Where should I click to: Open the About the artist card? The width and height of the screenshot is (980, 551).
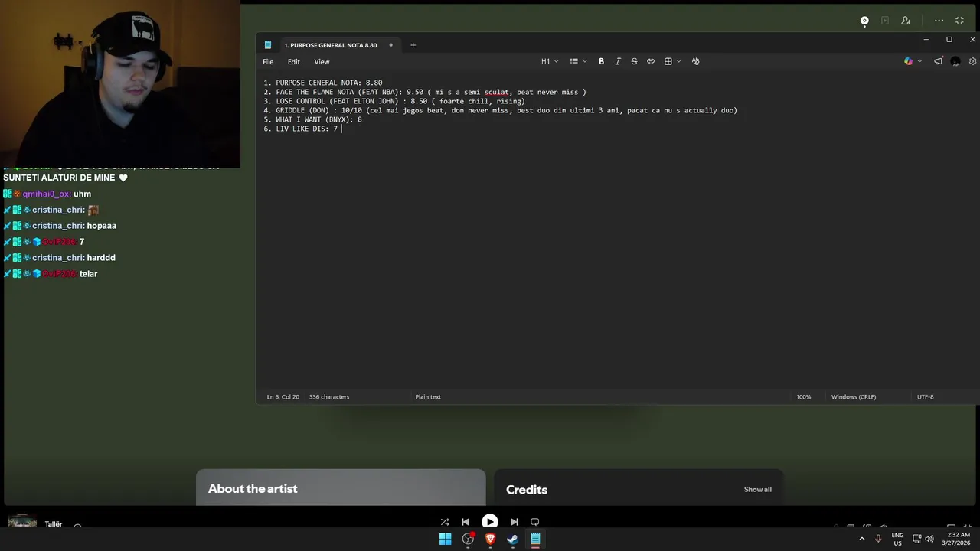coord(341,487)
